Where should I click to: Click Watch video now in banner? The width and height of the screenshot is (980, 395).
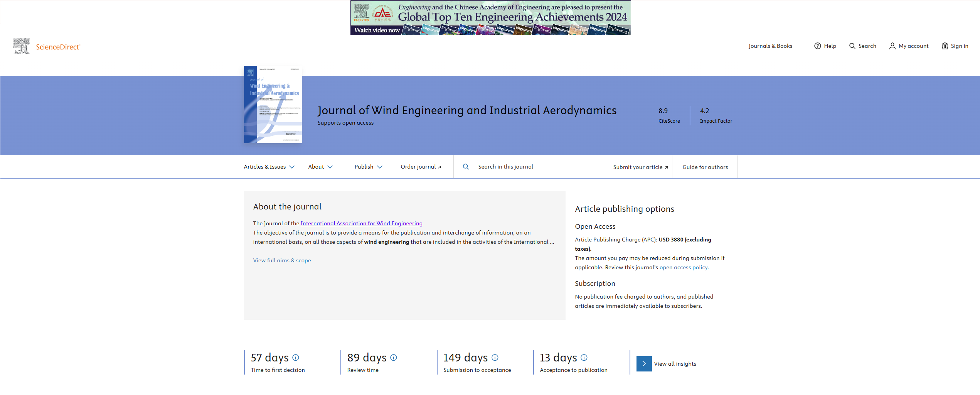[377, 30]
